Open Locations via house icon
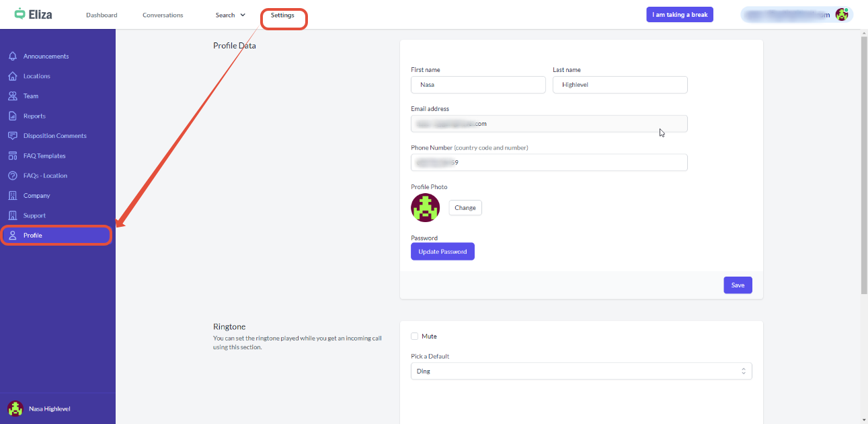Viewport: 868px width, 424px height. tap(12, 76)
